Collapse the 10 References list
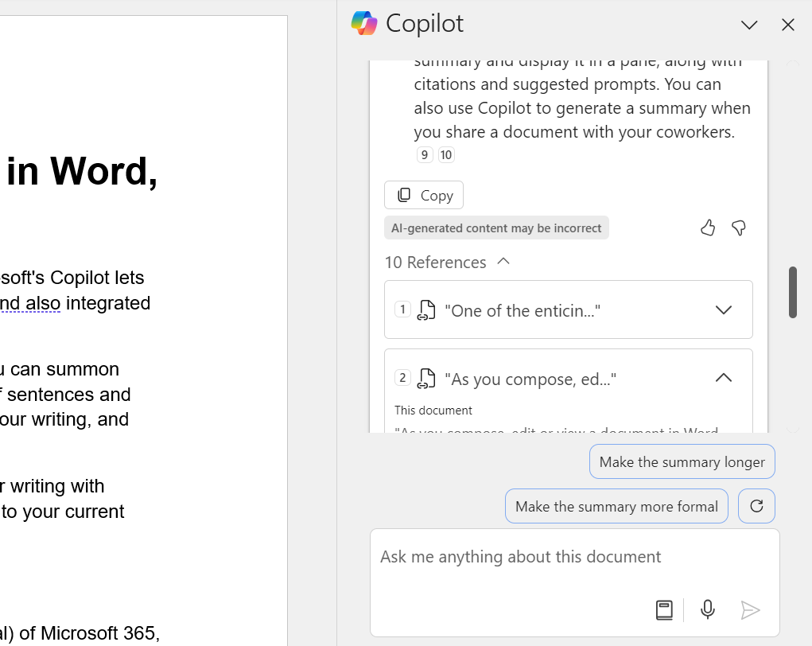812x646 pixels. click(503, 262)
